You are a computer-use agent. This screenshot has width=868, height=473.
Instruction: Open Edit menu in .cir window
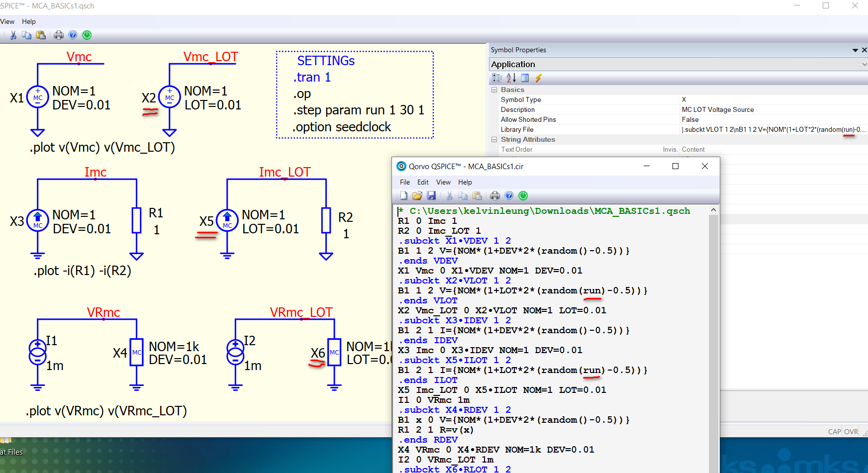point(423,182)
